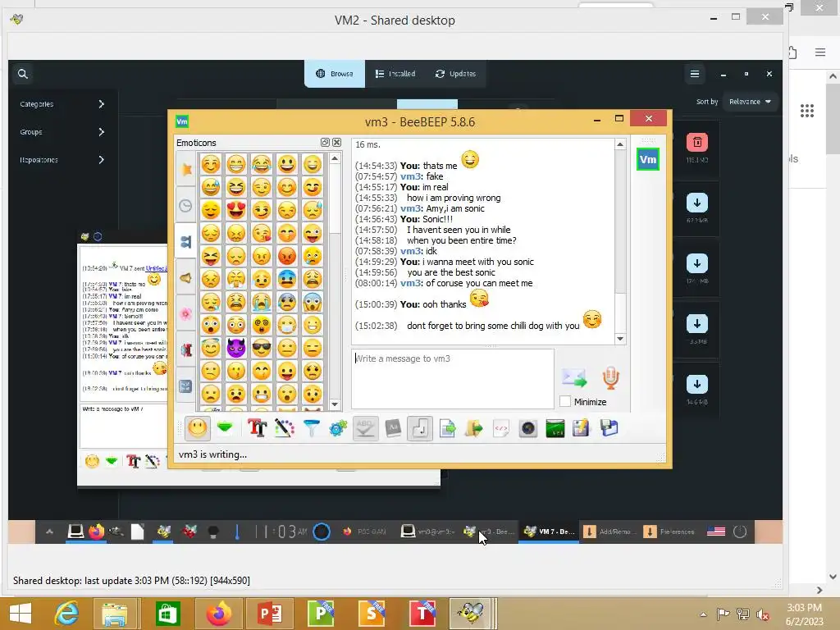Show hidden system tray icons
This screenshot has height=630, width=840.
click(703, 614)
